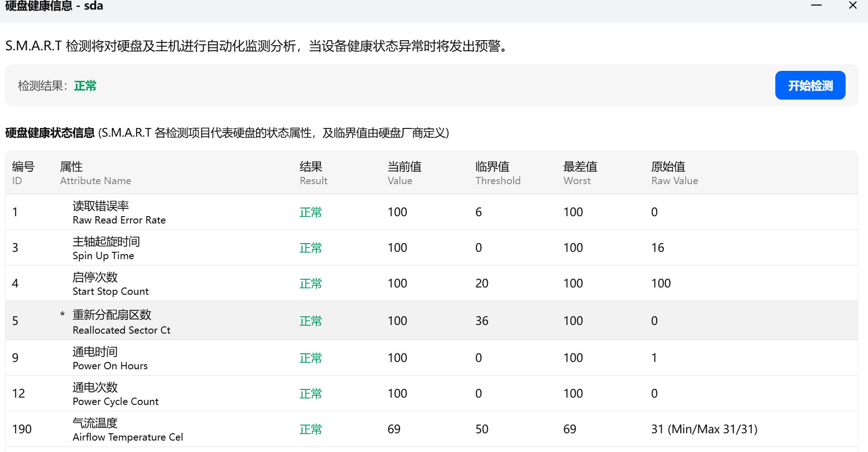The width and height of the screenshot is (868, 452).
Task: Click the 当前值 Value column header
Action: (404, 173)
